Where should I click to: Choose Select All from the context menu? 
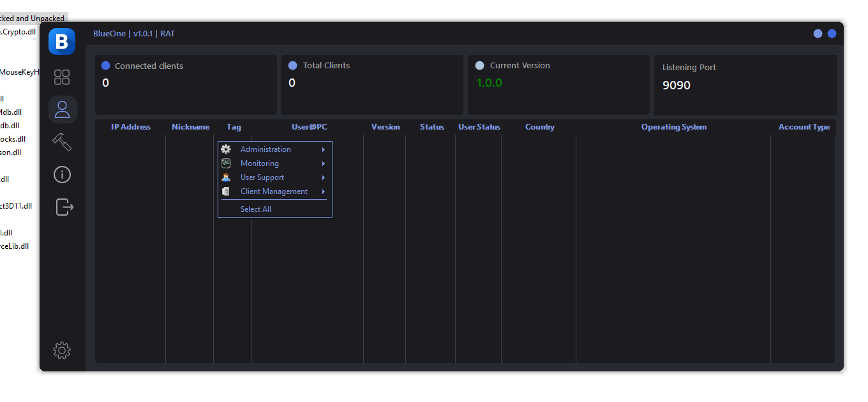click(255, 209)
